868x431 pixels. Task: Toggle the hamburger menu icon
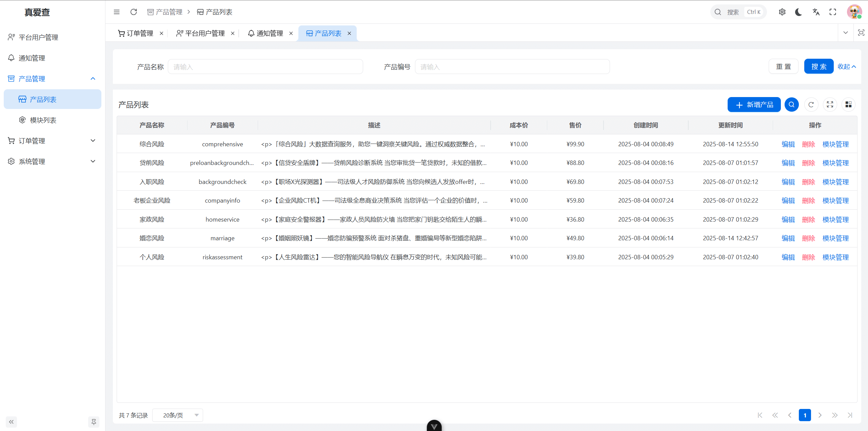pos(117,12)
